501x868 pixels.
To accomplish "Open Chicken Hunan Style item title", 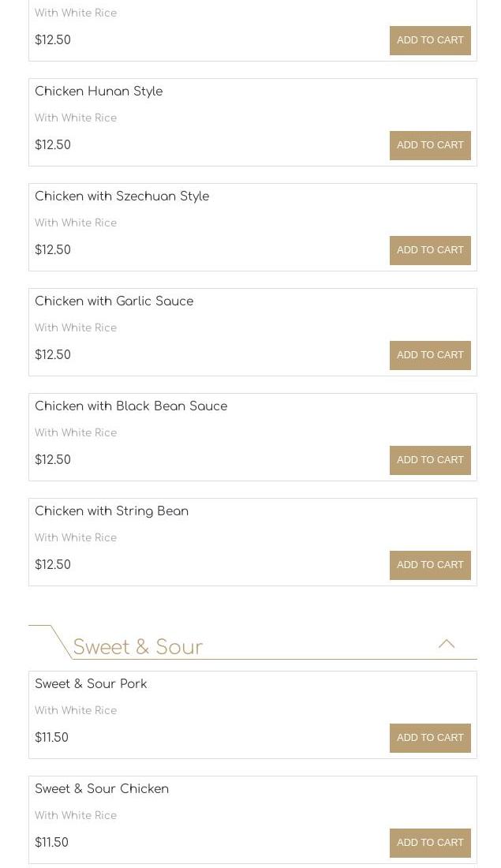I will [x=99, y=92].
